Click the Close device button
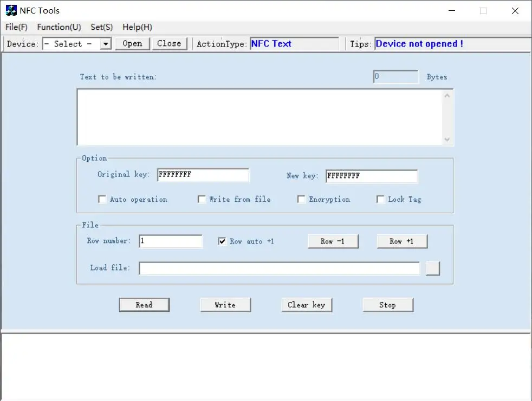 pyautogui.click(x=170, y=44)
